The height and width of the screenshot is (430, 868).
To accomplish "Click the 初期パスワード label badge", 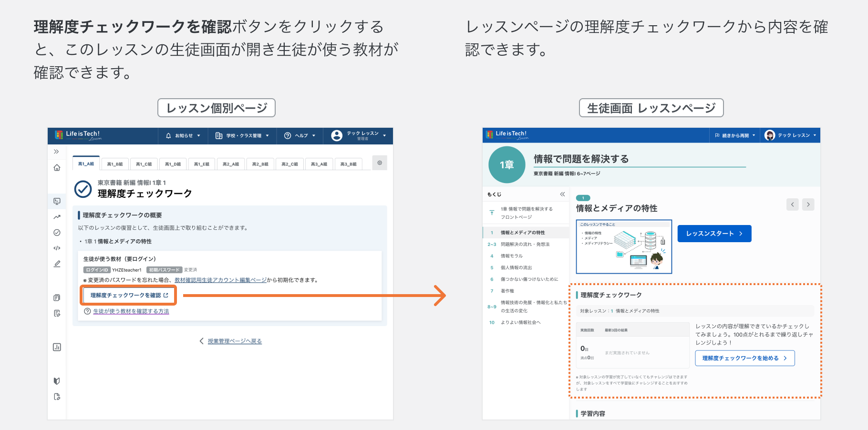I will (165, 270).
